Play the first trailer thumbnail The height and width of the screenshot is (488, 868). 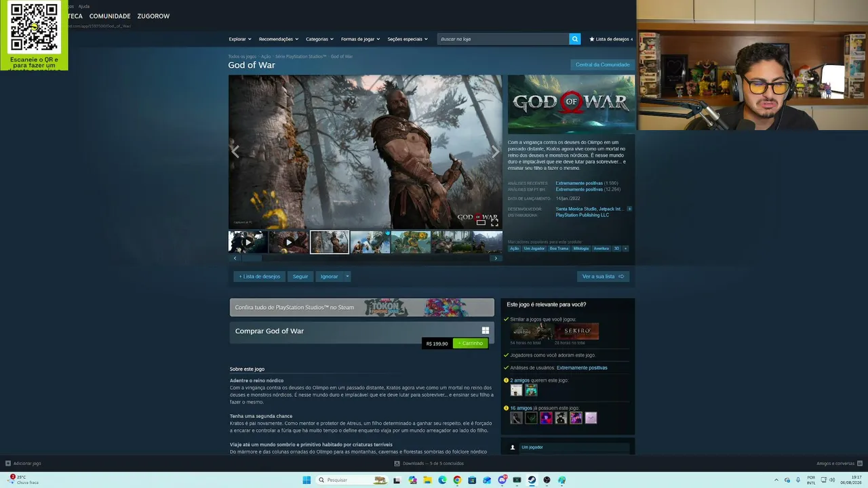click(x=248, y=242)
